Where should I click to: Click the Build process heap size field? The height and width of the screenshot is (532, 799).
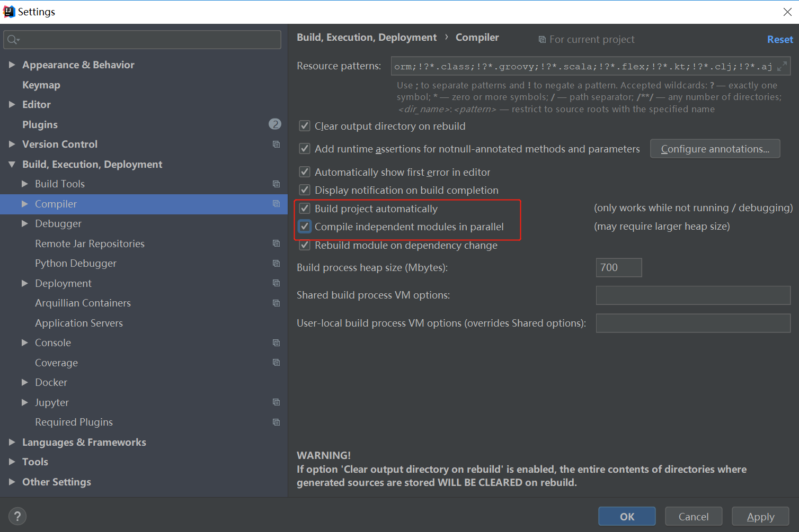[618, 267]
